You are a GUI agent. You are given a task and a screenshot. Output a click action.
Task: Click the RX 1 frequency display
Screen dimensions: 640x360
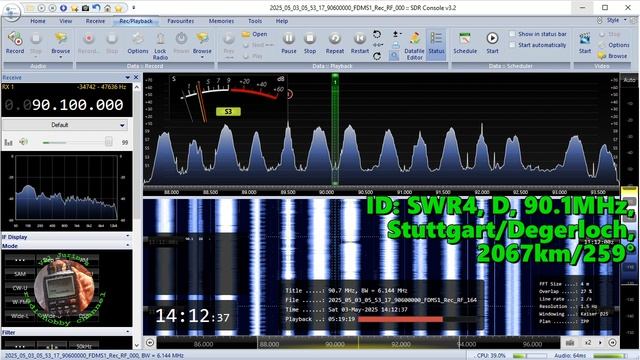coord(67,105)
